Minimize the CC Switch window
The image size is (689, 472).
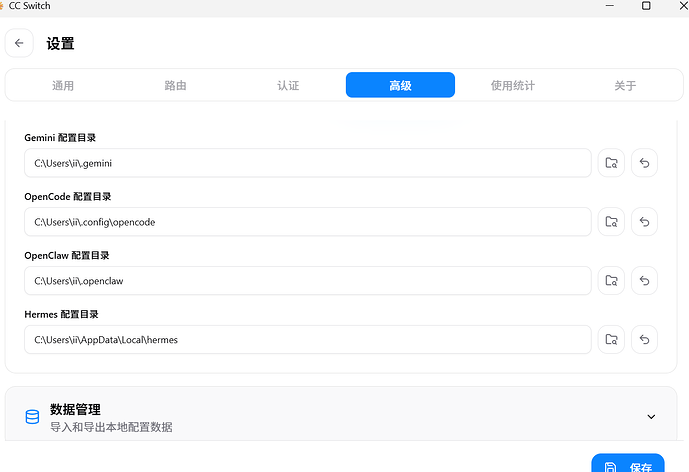[x=609, y=6]
